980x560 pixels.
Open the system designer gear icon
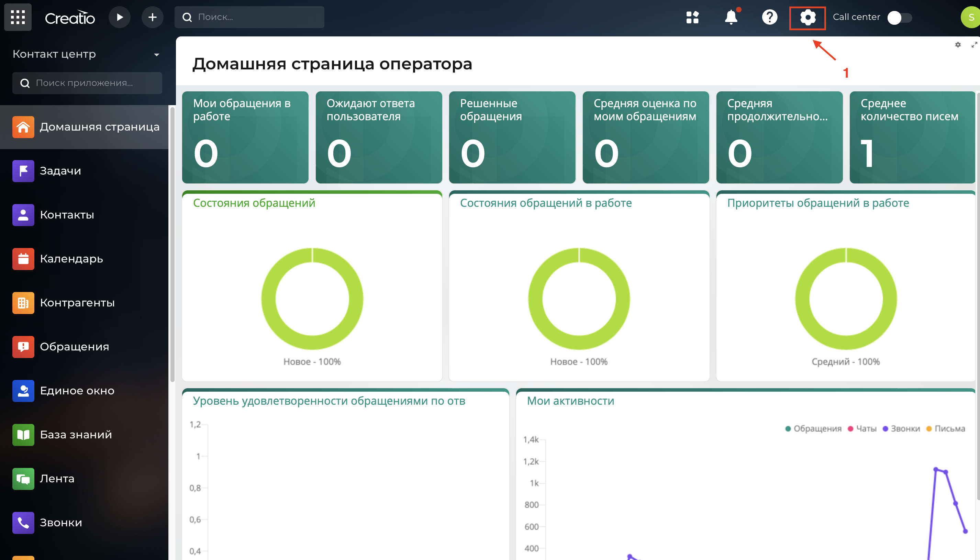(x=808, y=18)
